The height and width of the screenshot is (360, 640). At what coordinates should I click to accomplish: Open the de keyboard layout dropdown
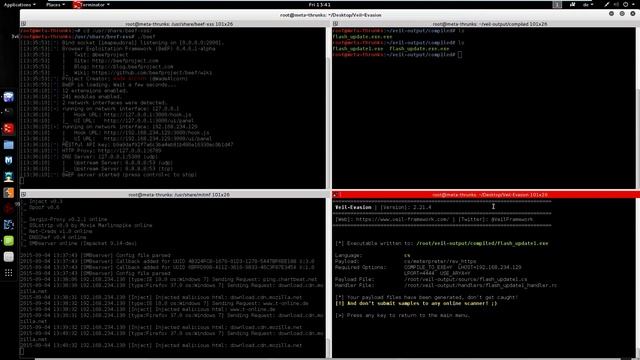[x=588, y=4]
